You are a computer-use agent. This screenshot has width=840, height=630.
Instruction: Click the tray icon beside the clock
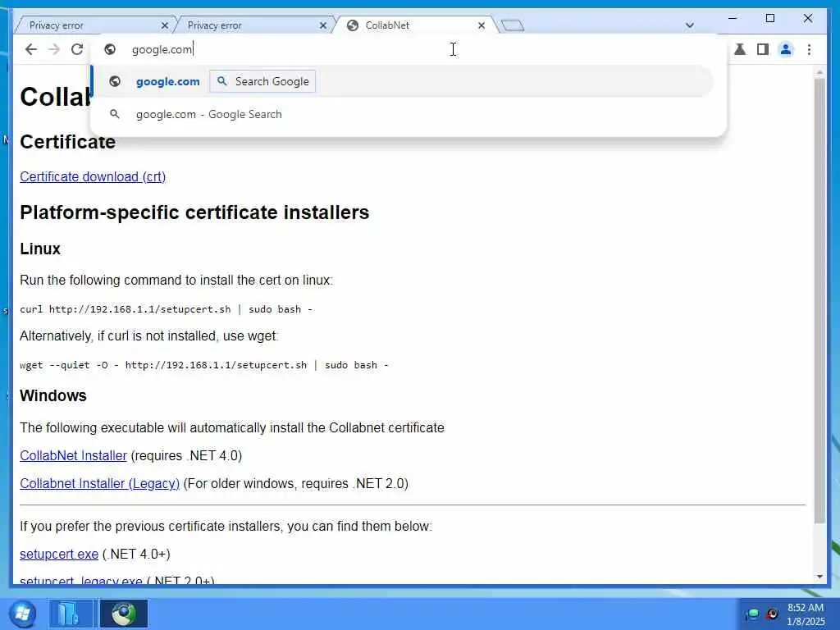(772, 614)
